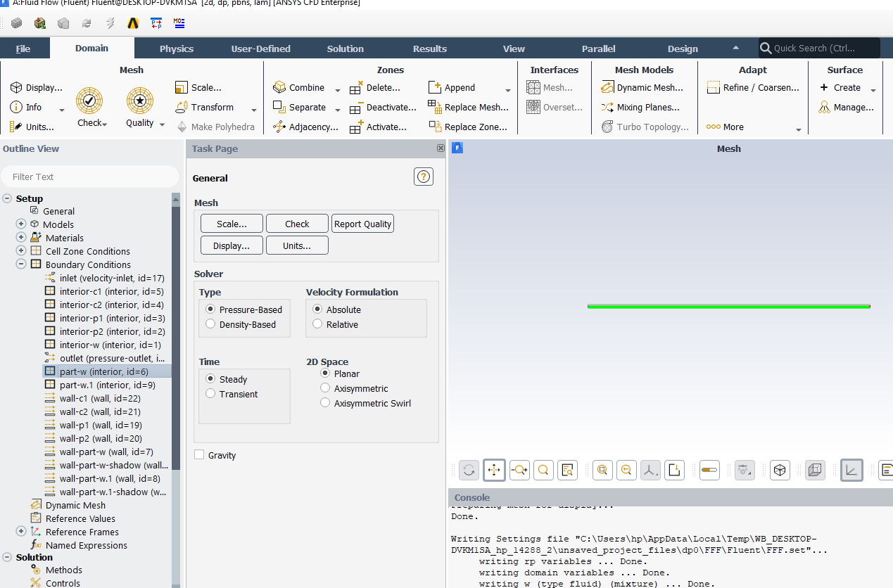The height and width of the screenshot is (588, 893).
Task: Click the blue P-to-P arrows icon
Action: (x=156, y=23)
